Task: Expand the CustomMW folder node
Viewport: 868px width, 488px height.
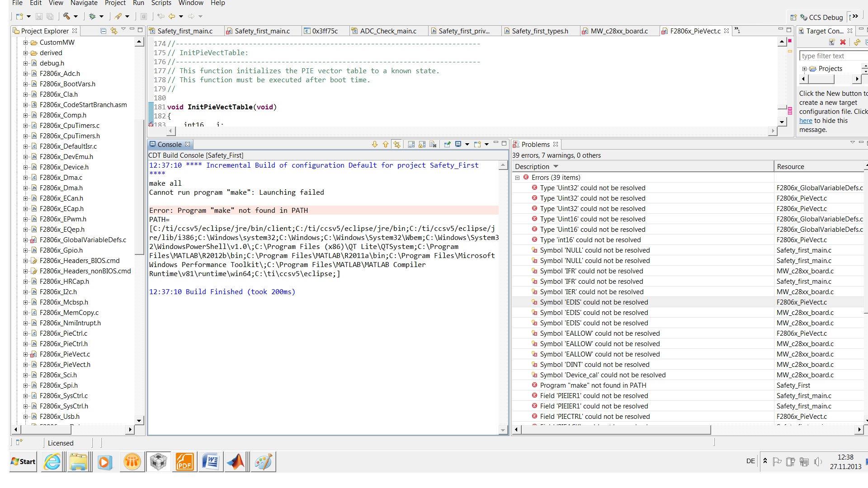Action: click(x=26, y=42)
